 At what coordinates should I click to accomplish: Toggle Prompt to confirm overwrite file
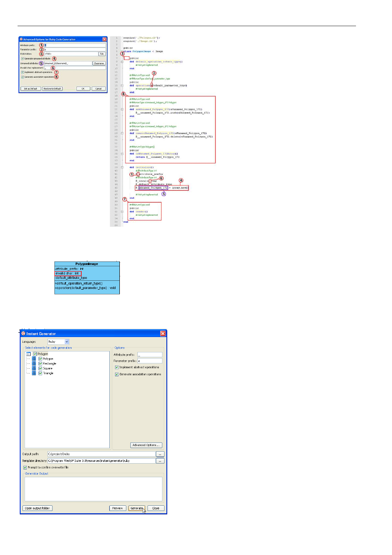25,468
